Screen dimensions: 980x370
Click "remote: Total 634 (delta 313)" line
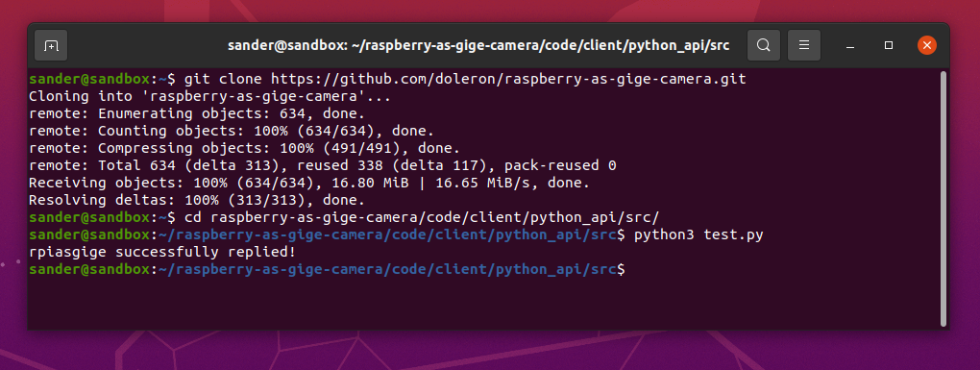click(x=323, y=166)
